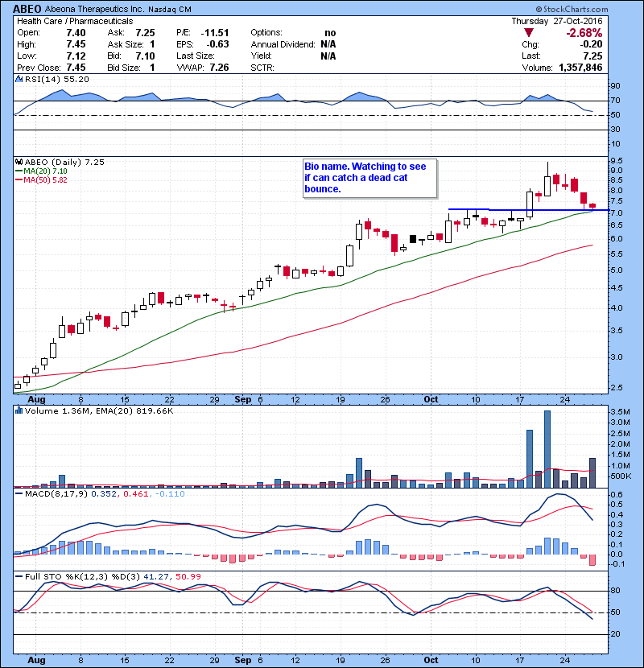
Task: Click the SCTR label
Action: (262, 68)
